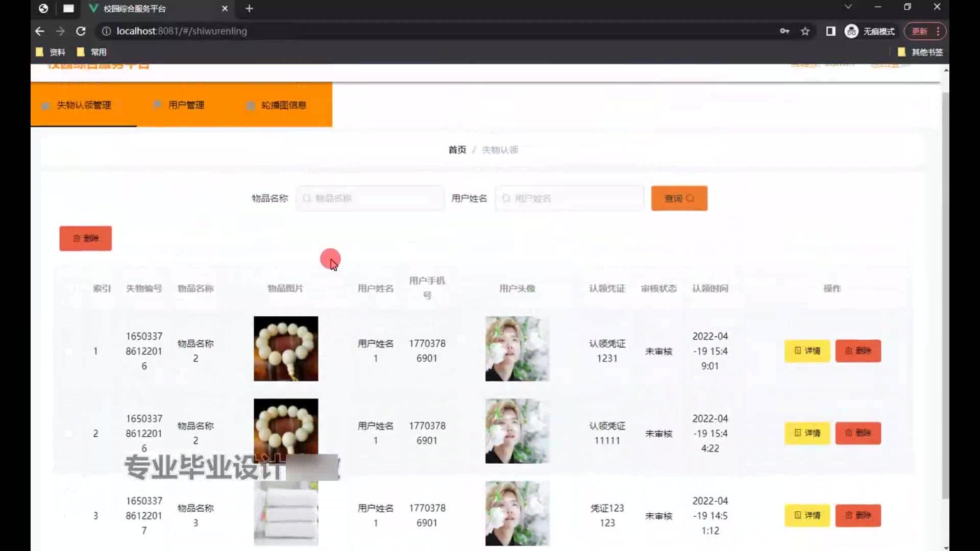Image resolution: width=980 pixels, height=551 pixels.
Task: Delete the row 3 claim record
Action: coord(858,515)
